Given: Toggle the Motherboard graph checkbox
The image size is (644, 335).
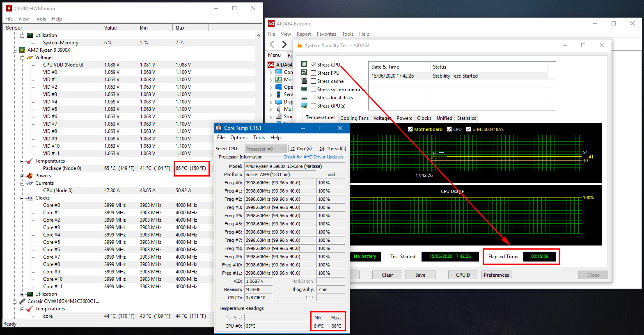Looking at the screenshot, I should tap(410, 129).
